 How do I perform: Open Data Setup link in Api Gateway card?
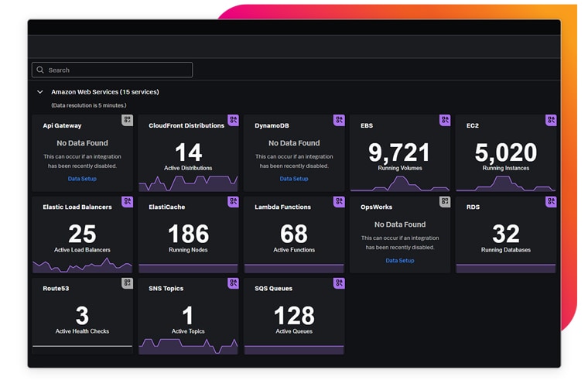pos(82,179)
